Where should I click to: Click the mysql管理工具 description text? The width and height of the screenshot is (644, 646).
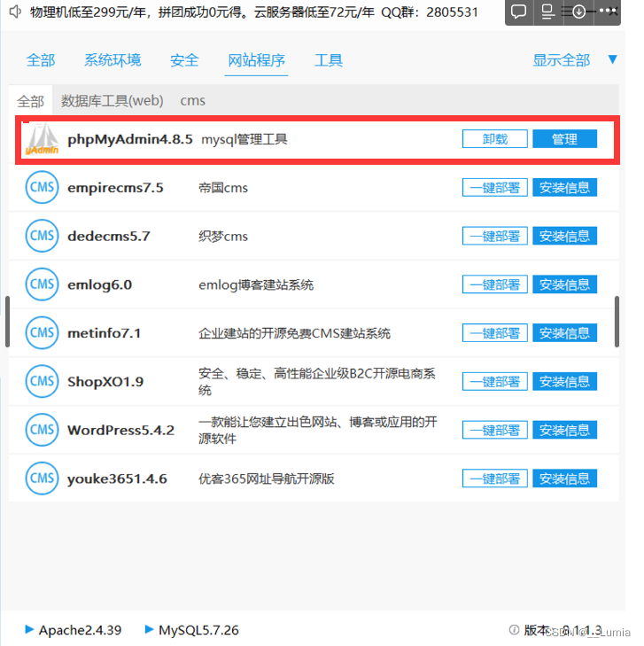click(x=244, y=139)
